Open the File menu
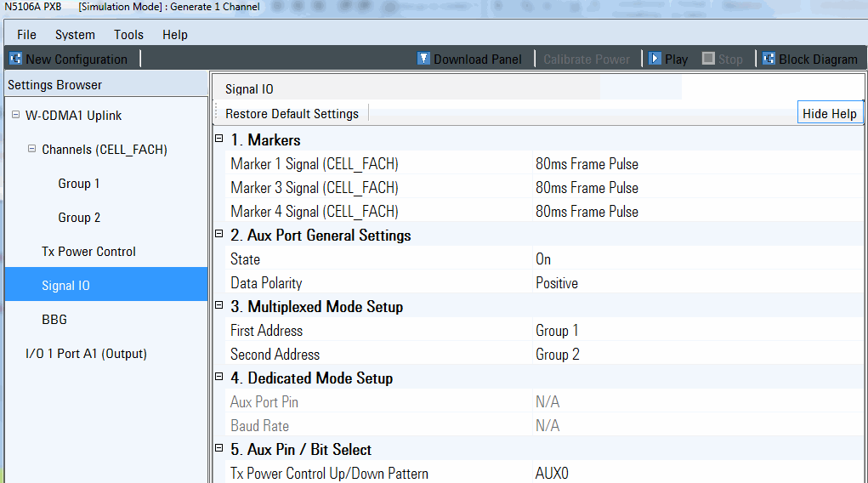 (26, 35)
